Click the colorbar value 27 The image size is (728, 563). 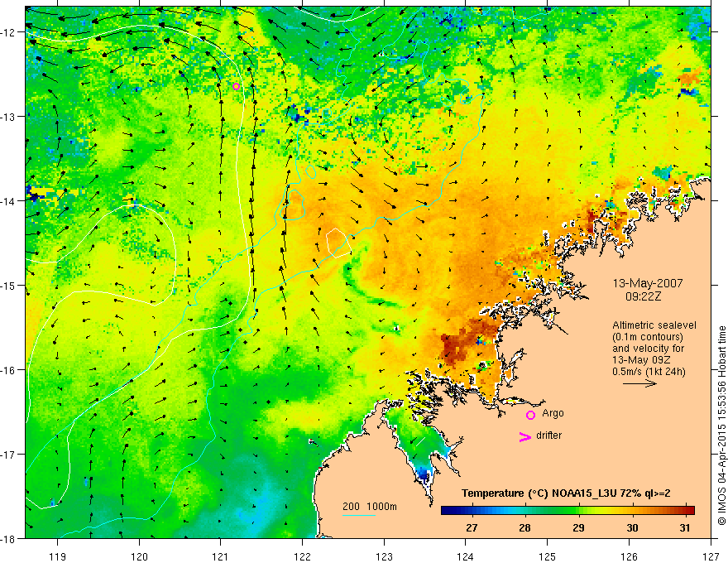[x=472, y=527]
